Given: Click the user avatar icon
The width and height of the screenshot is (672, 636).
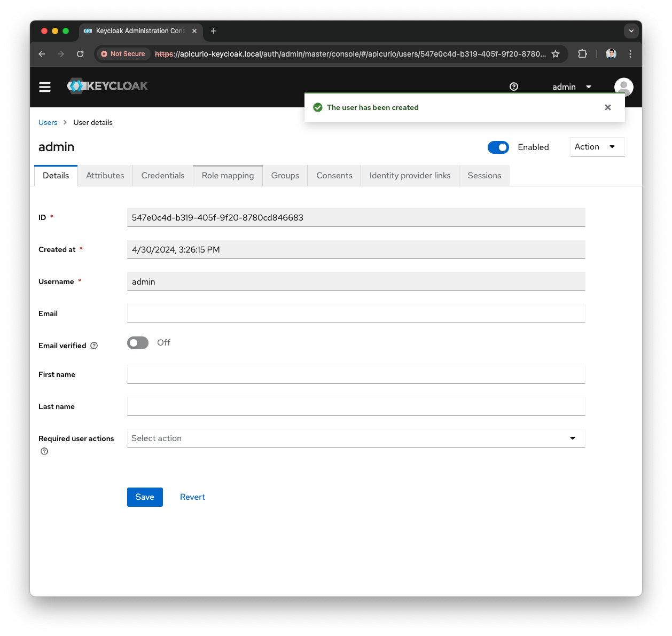Looking at the screenshot, I should (x=623, y=85).
